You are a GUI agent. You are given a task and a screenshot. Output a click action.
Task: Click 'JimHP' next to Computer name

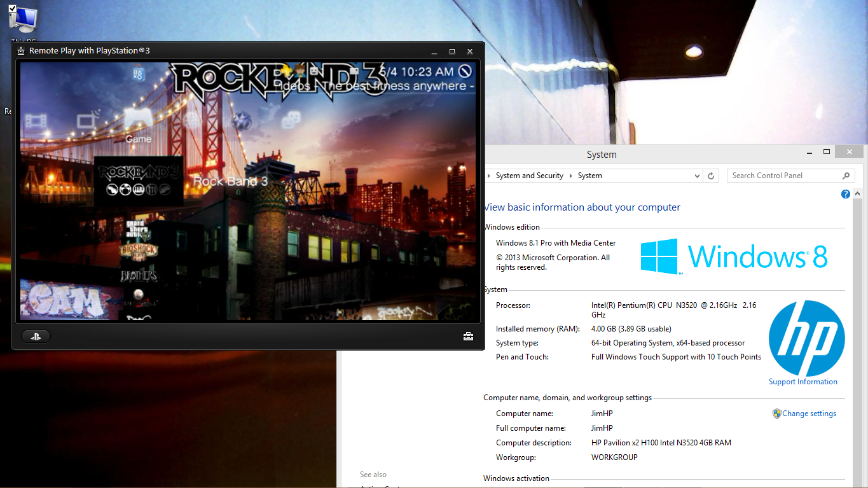click(x=602, y=414)
